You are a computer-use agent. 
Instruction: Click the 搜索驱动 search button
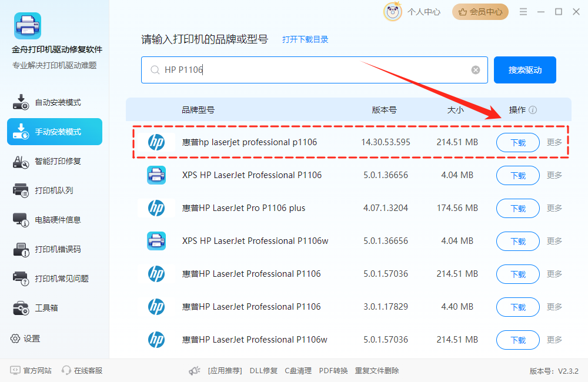click(524, 69)
